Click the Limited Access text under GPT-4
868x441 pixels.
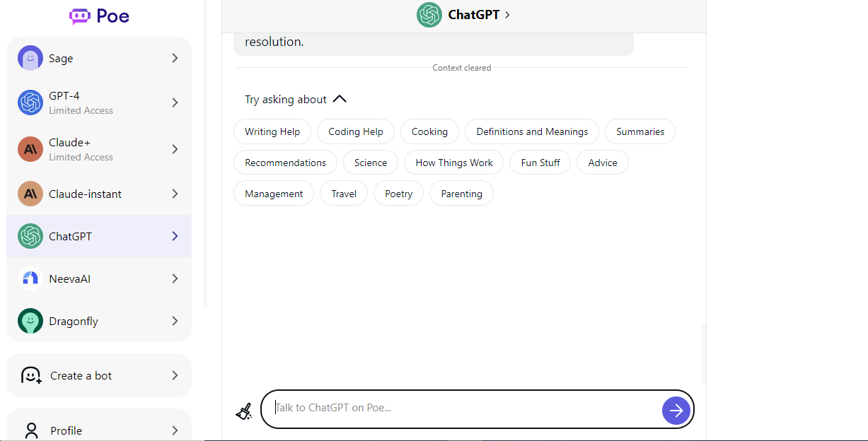pos(81,110)
